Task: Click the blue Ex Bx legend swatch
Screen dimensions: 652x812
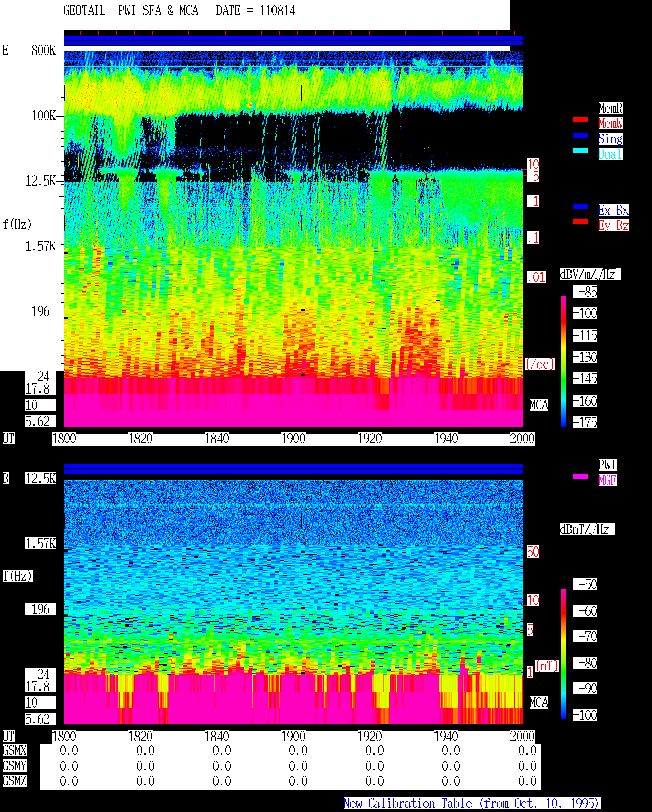Action: tap(581, 206)
